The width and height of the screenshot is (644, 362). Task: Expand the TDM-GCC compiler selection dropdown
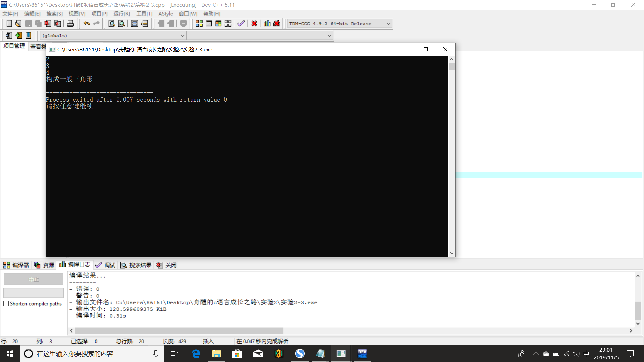388,24
